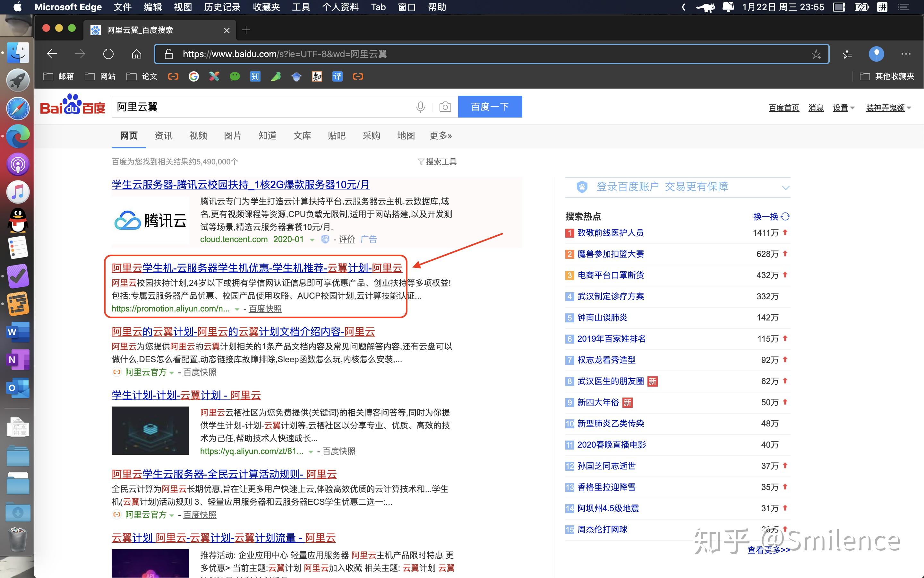Screen dimensions: 924x578
Task: Switch to the 视频 search tab
Action: 198,136
